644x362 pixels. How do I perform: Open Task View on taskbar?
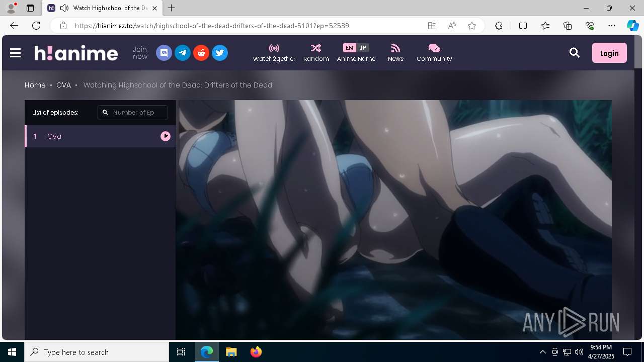tap(181, 352)
